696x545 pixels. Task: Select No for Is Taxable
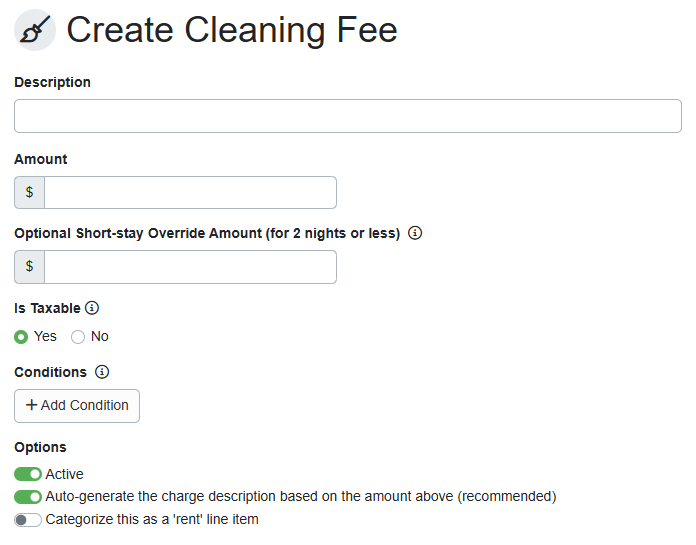pyautogui.click(x=78, y=337)
